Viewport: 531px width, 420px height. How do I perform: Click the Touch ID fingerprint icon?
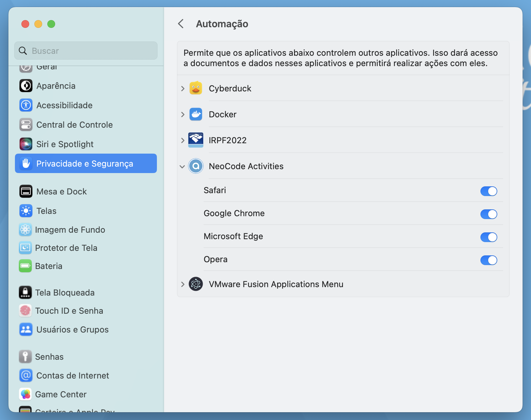[25, 311]
